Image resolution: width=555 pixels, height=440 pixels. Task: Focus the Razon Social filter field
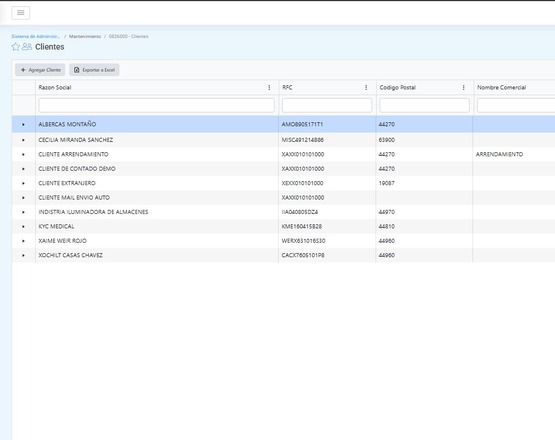pyautogui.click(x=156, y=105)
